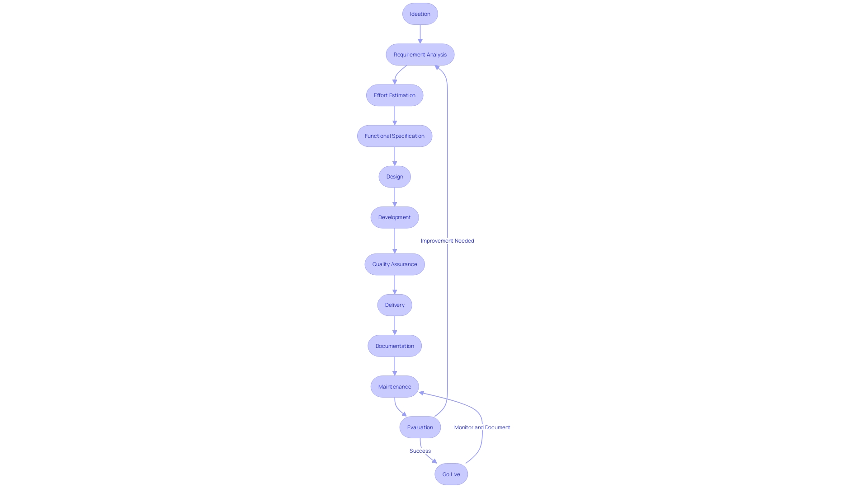Image resolution: width=868 pixels, height=488 pixels.
Task: Toggle the Monitor and Document feedback loop
Action: pos(481,427)
